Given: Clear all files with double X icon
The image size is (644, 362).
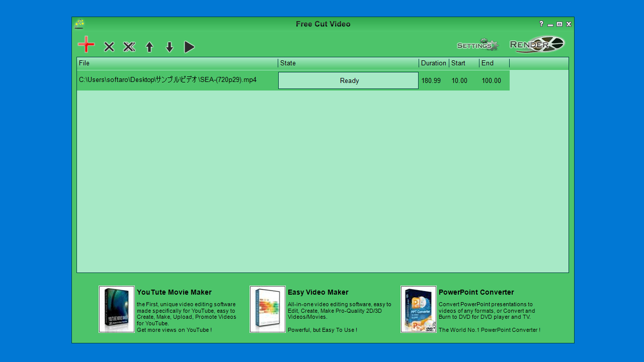Looking at the screenshot, I should (129, 47).
